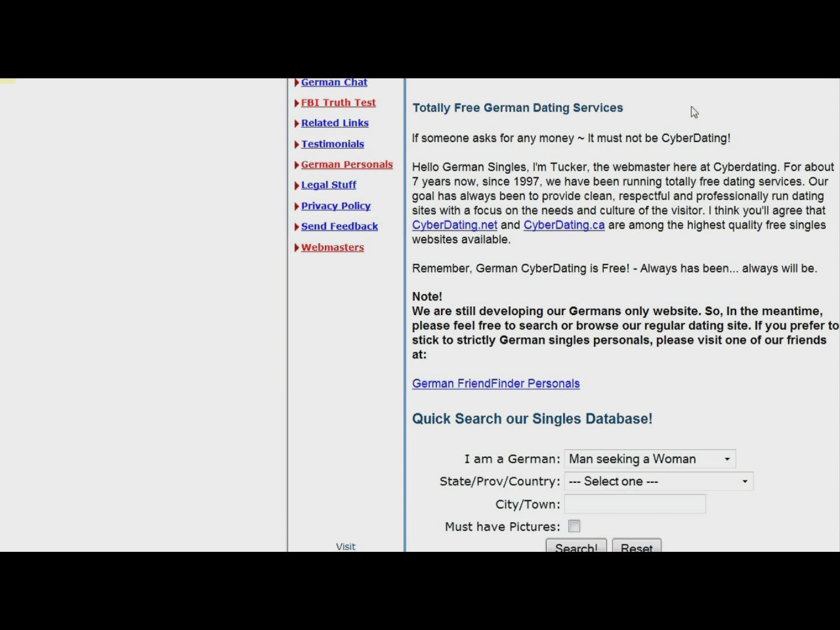Go to Related Links page
Viewport: 840px width, 630px height.
[x=335, y=123]
